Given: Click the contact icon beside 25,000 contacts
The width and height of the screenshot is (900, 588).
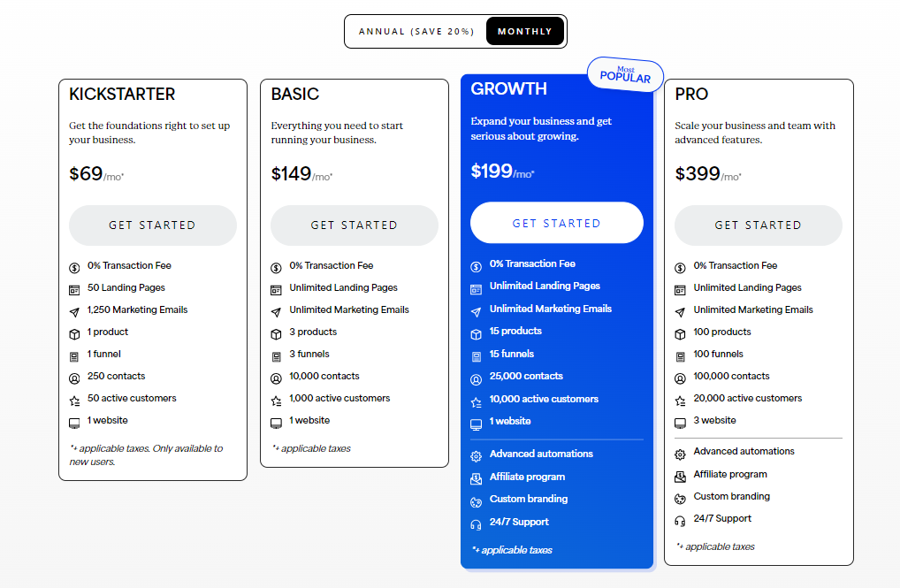Looking at the screenshot, I should (x=476, y=379).
